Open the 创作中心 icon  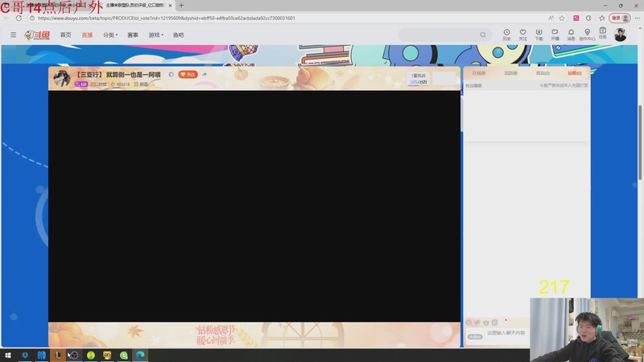(x=588, y=35)
